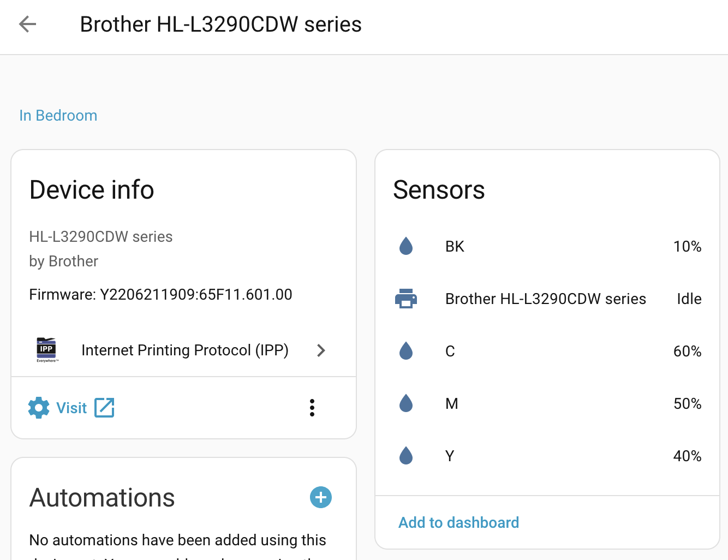
Task: Open the three-dot device menu
Action: [x=312, y=408]
